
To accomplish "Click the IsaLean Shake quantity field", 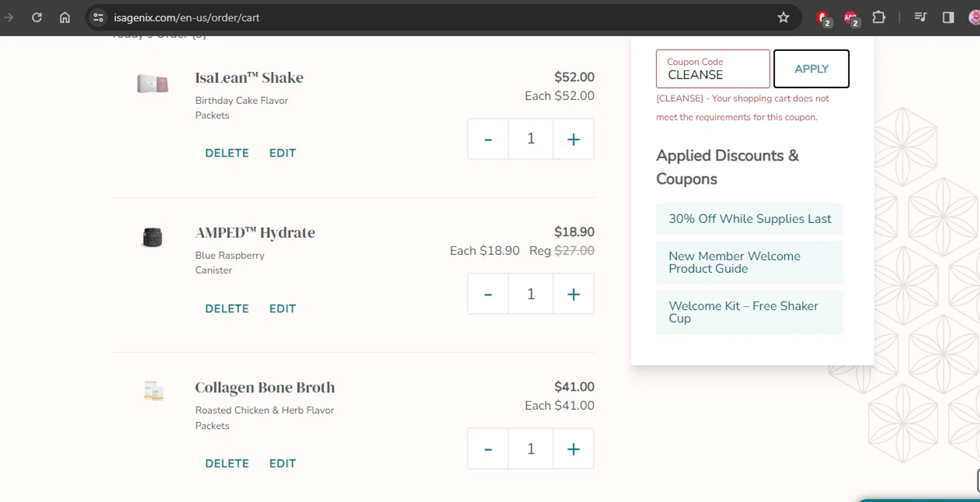I will 531,139.
